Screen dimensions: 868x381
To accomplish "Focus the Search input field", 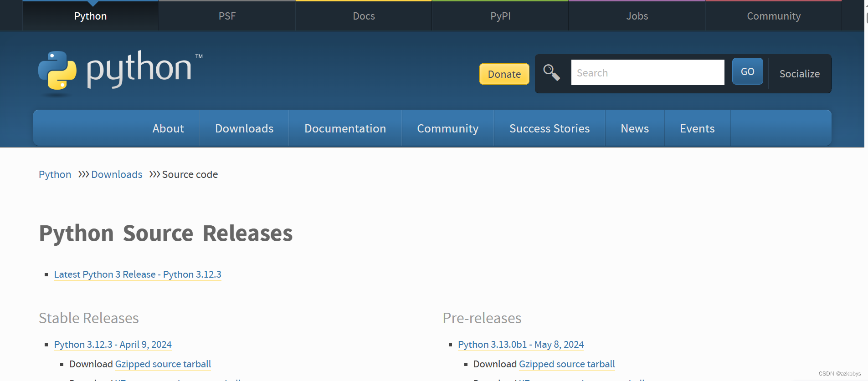I will [647, 72].
